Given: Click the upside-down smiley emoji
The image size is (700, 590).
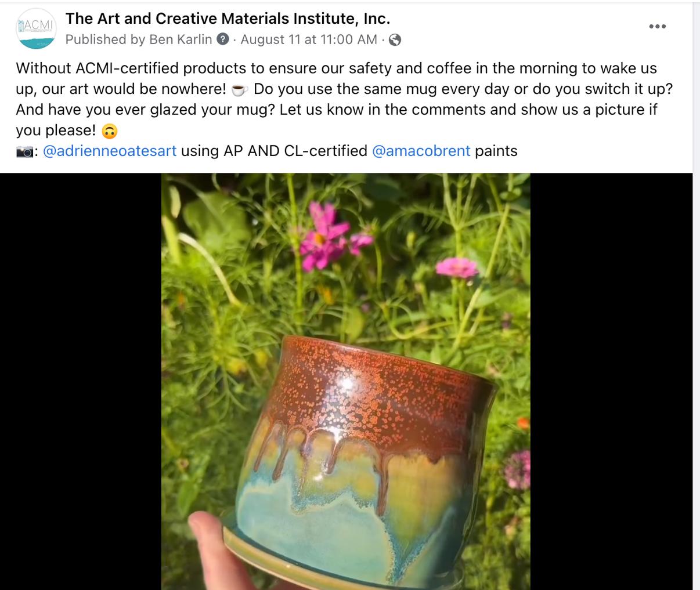Looking at the screenshot, I should point(109,131).
